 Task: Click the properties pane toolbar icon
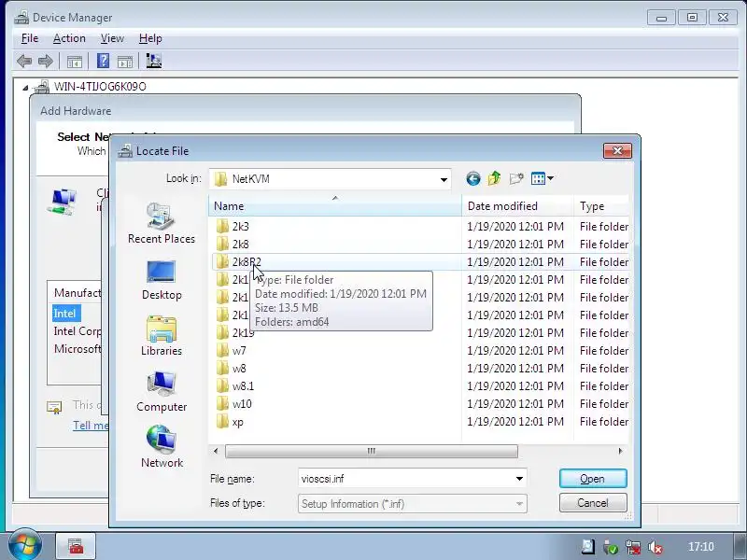pos(125,62)
